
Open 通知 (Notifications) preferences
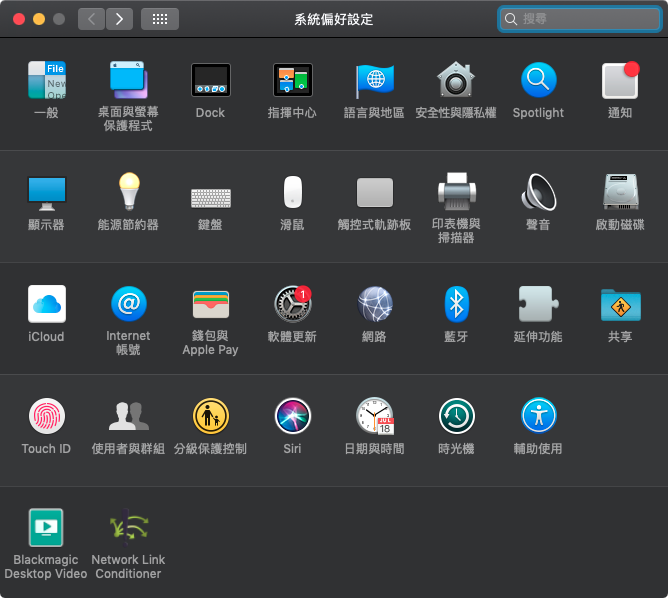(x=620, y=81)
